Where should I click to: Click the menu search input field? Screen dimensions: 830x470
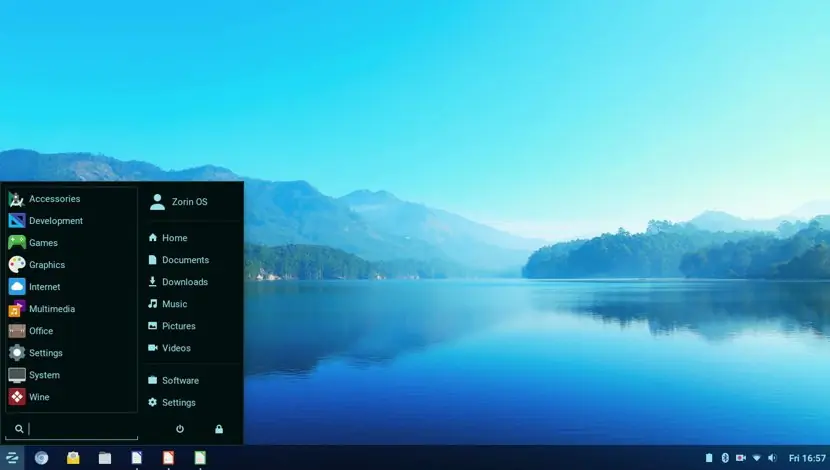(71, 429)
